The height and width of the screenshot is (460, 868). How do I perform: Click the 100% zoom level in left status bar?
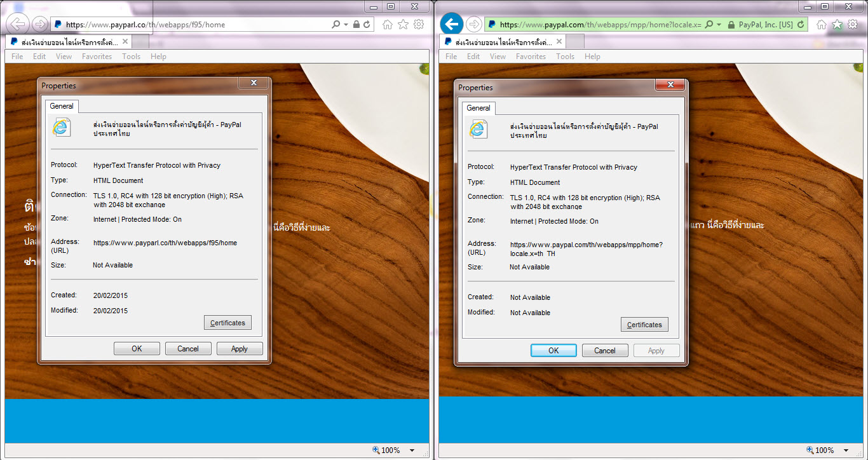(x=391, y=450)
